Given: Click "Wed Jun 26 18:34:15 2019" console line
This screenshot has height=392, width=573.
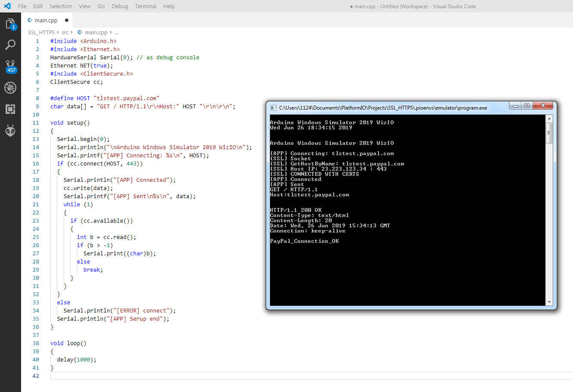Looking at the screenshot, I should (311, 128).
